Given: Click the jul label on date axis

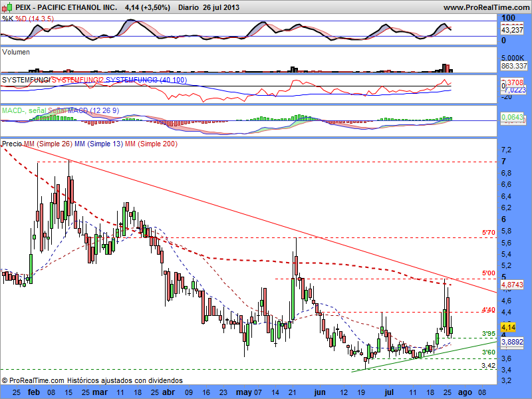Looking at the screenshot, I should 389,392.
